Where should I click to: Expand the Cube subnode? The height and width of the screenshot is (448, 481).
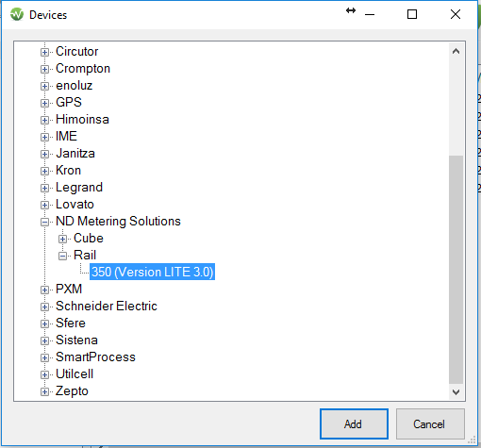point(62,239)
